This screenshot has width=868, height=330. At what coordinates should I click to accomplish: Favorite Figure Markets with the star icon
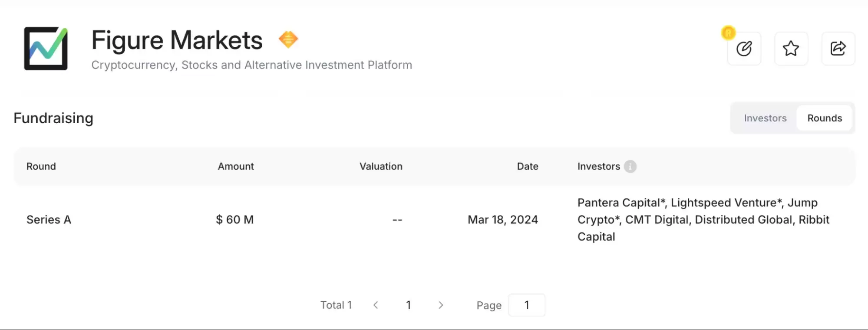791,49
